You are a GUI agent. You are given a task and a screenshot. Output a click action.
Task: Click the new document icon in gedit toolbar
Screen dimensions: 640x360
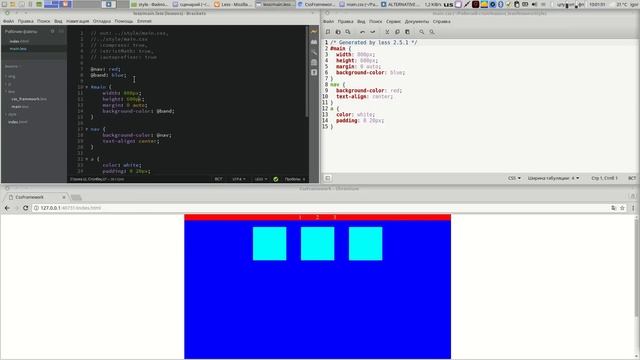point(328,32)
